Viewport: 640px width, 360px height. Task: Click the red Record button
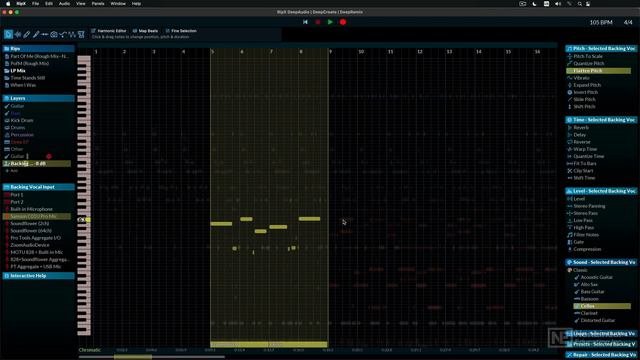click(x=343, y=22)
